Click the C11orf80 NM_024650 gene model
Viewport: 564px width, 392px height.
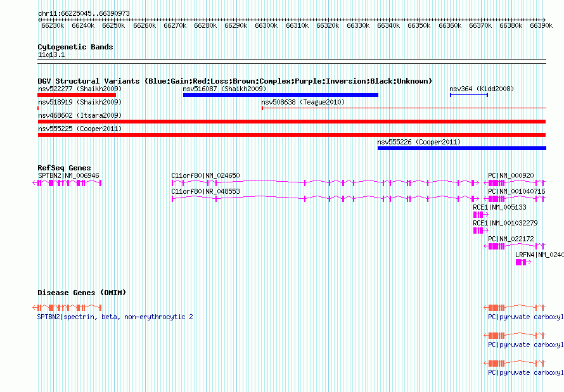click(325, 183)
